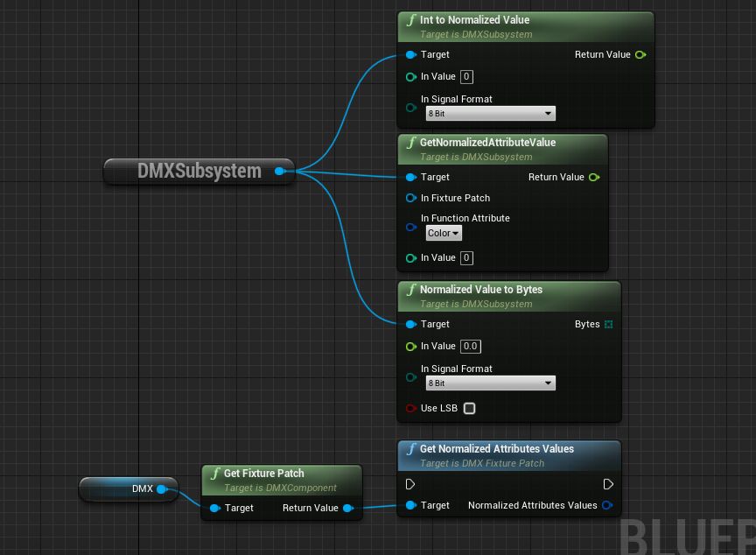Click the Normalized Attributes Values output pin

point(607,505)
